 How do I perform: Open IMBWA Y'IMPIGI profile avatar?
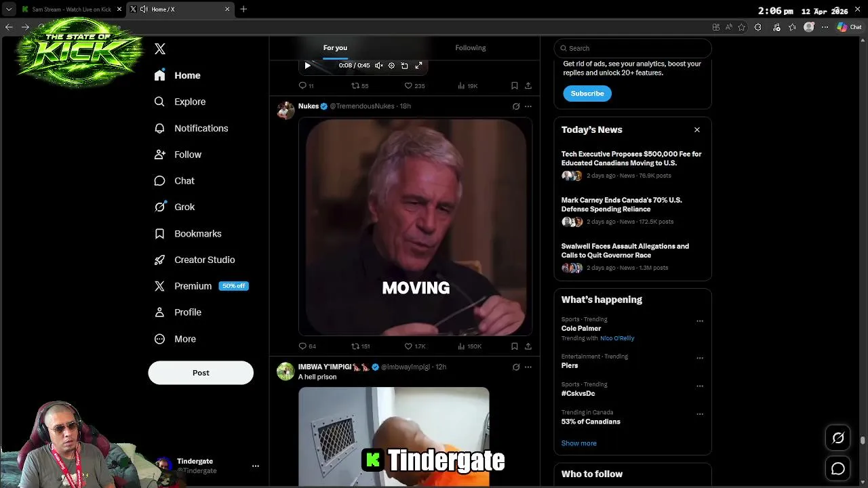pos(285,371)
